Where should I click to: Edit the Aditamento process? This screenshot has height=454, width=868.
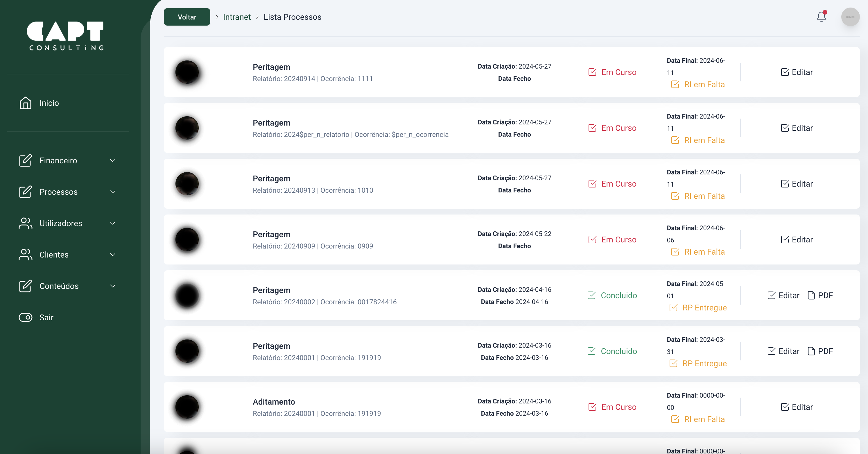click(x=797, y=407)
